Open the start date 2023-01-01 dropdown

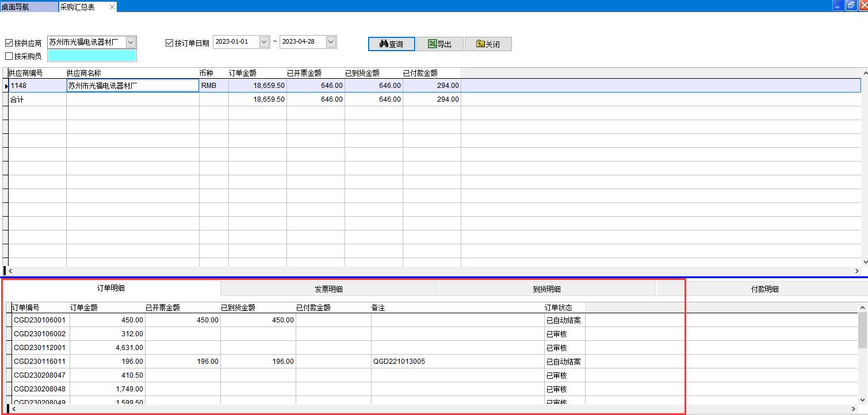(264, 42)
